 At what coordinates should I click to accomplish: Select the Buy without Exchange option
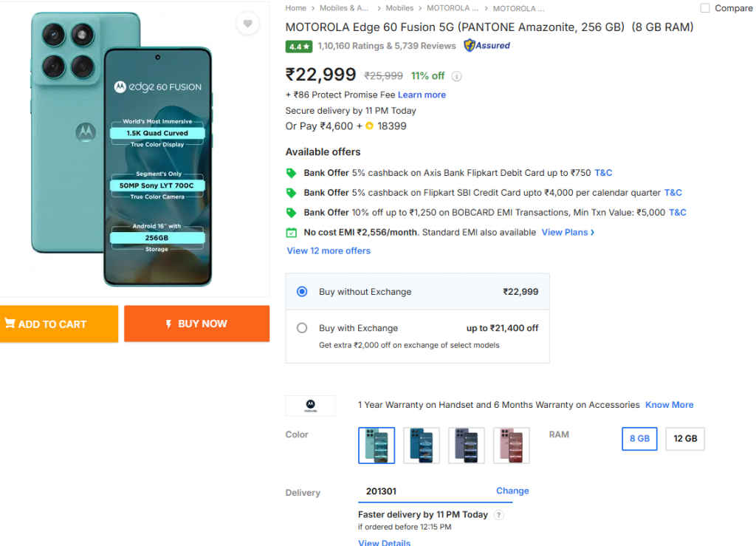[x=300, y=292]
